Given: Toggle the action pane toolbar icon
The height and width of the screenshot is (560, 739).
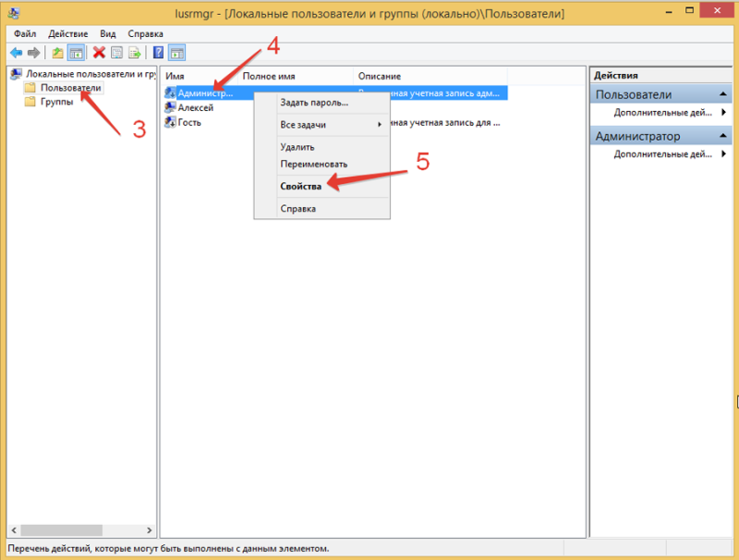Looking at the screenshot, I should (176, 52).
